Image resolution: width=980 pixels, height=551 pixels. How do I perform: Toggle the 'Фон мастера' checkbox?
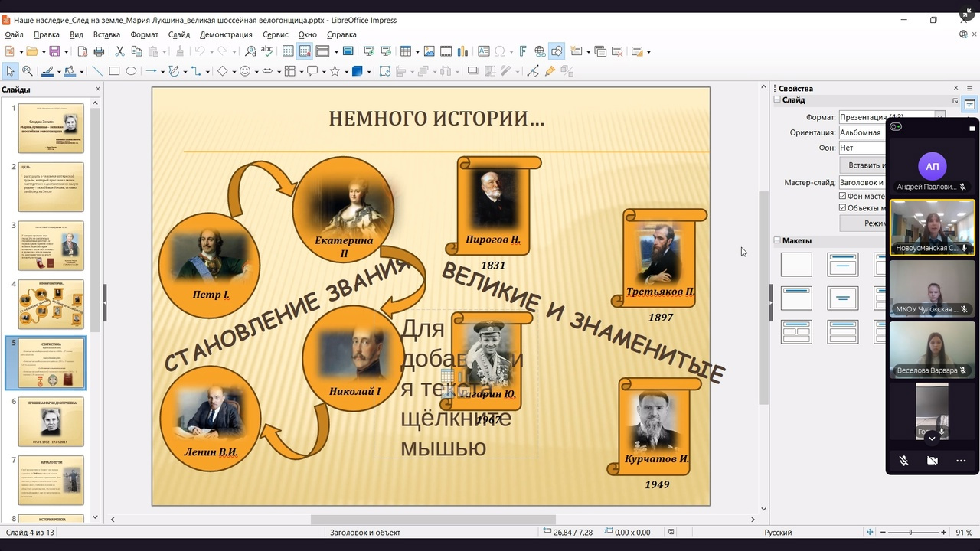pos(843,197)
